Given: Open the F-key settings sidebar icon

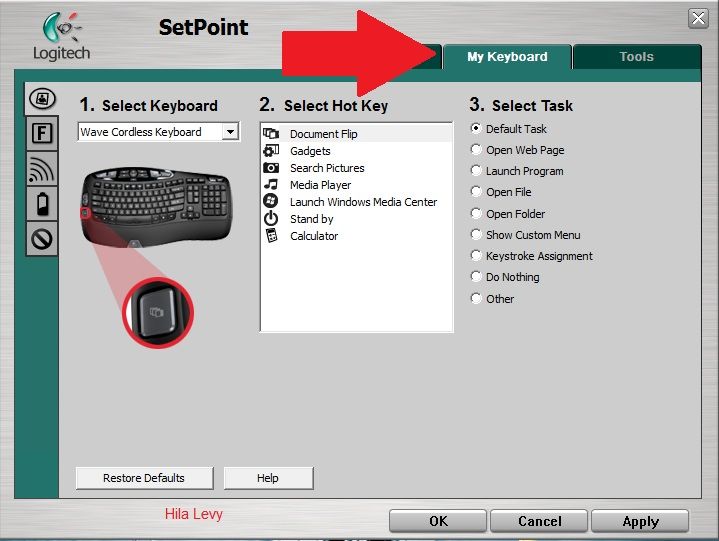Looking at the screenshot, I should coord(42,133).
